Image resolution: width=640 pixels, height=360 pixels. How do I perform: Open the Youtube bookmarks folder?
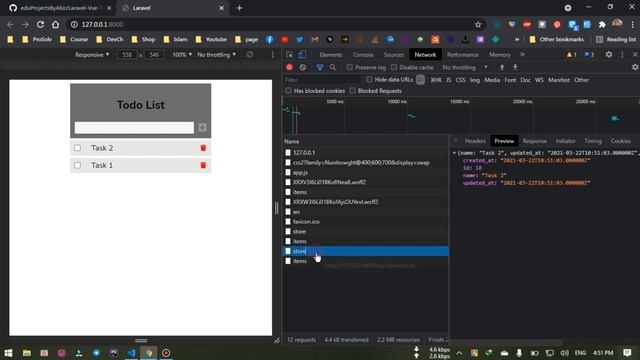pyautogui.click(x=211, y=39)
